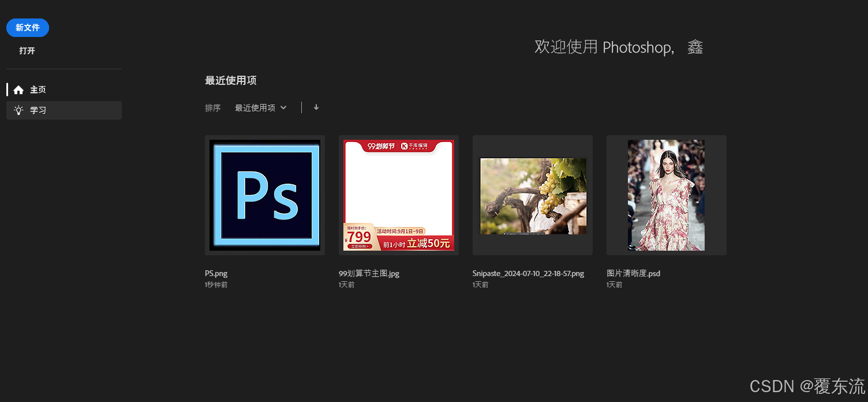Open the PS.png thumbnail
Image resolution: width=868 pixels, height=402 pixels.
pyautogui.click(x=265, y=195)
